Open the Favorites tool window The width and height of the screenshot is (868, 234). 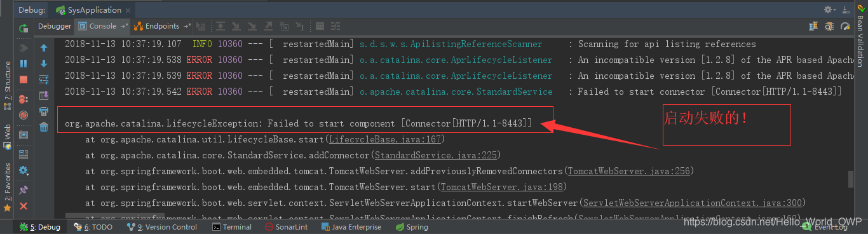(x=7, y=187)
